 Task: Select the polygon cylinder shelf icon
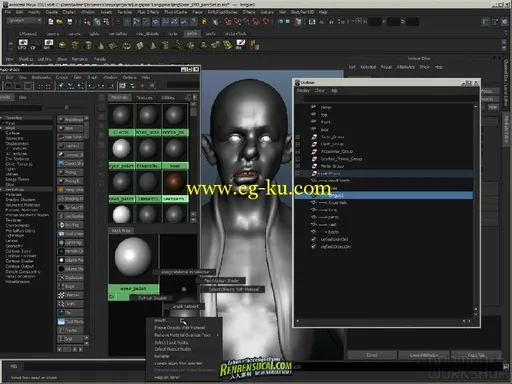click(x=88, y=45)
